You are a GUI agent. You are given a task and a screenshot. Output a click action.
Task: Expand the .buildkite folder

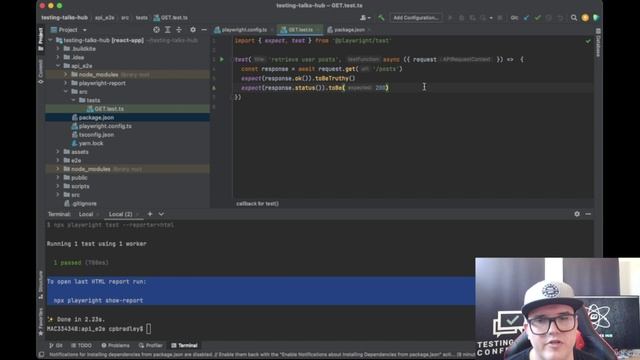[x=58, y=49]
